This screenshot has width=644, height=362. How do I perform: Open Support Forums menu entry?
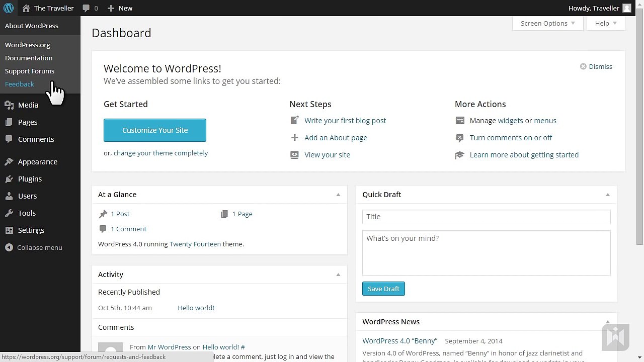(30, 71)
